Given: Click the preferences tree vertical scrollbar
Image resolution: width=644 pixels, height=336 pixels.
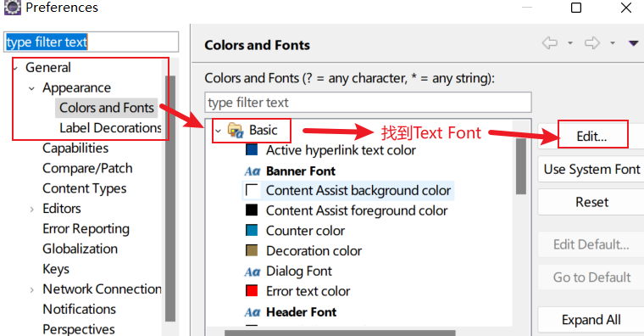Looking at the screenshot, I should click(x=170, y=199).
